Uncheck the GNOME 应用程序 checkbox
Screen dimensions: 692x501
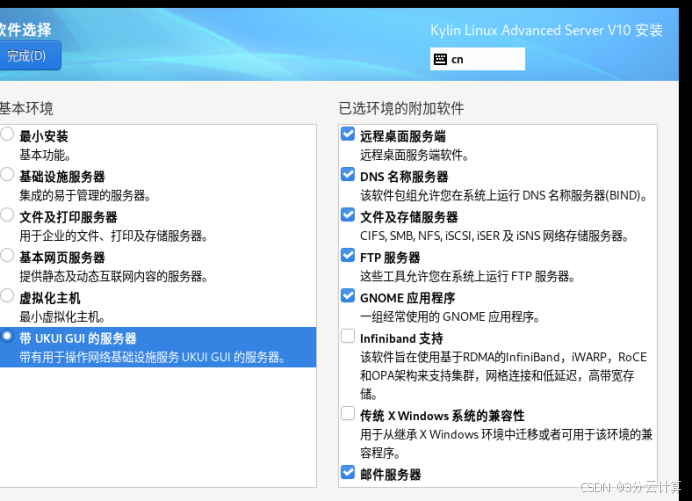pos(348,295)
